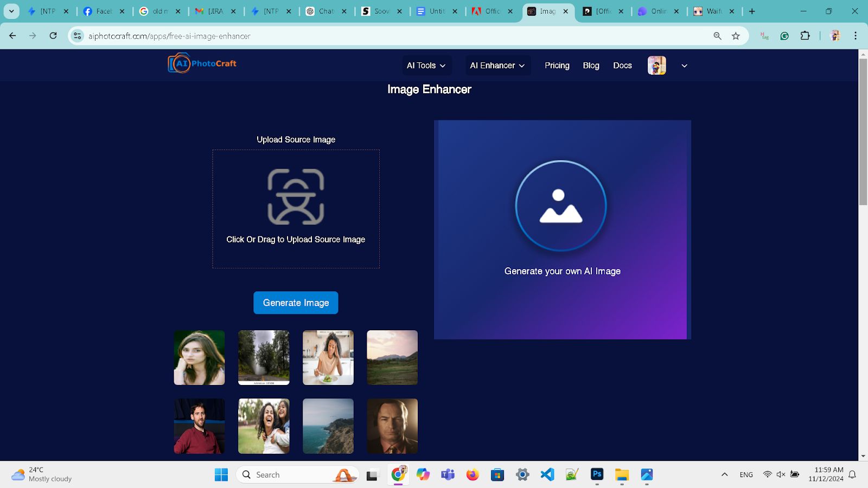The height and width of the screenshot is (488, 868).
Task: Expand the AI Tools dropdown
Action: click(x=426, y=66)
